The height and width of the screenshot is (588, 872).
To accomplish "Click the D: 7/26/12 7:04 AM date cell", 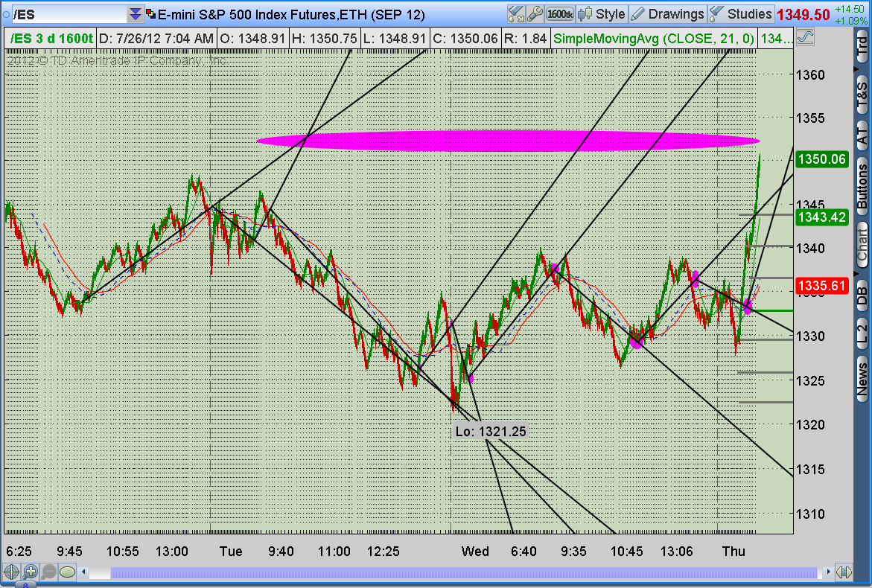I will [156, 39].
